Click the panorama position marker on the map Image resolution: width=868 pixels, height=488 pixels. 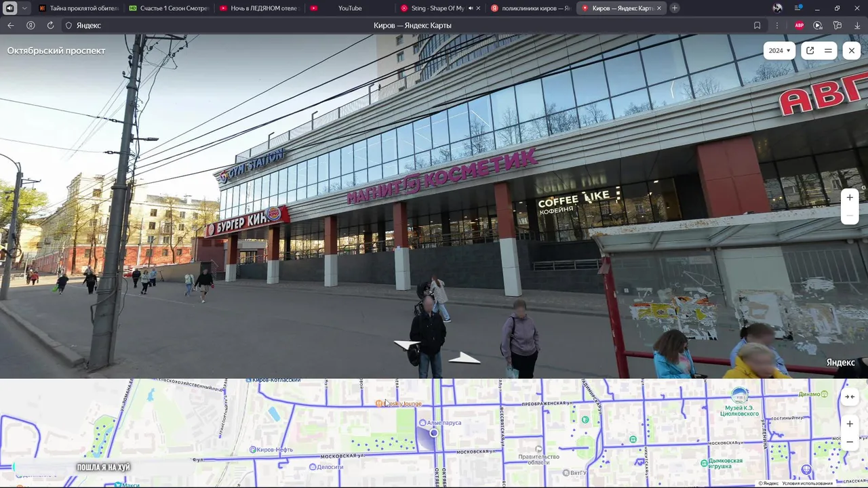pos(434,432)
